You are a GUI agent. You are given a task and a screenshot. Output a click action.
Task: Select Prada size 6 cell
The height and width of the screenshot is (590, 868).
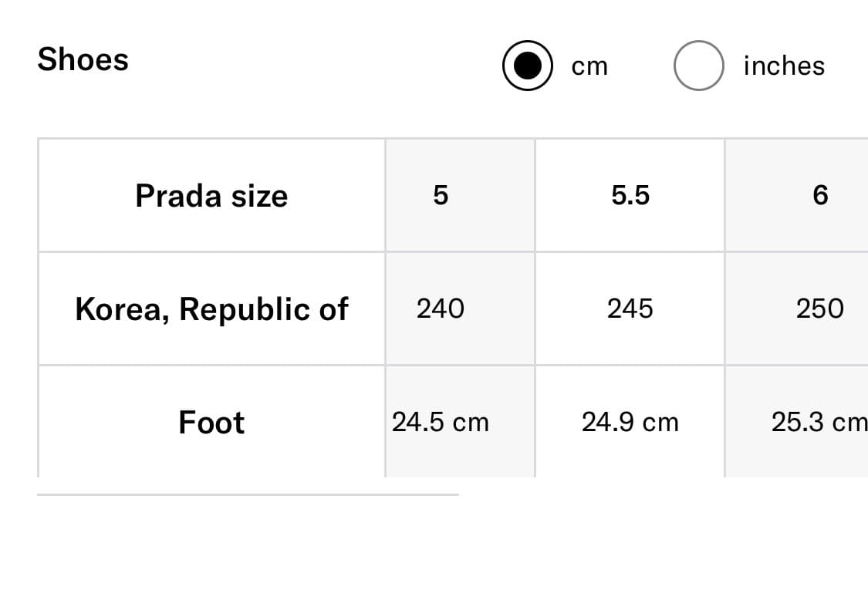797,195
